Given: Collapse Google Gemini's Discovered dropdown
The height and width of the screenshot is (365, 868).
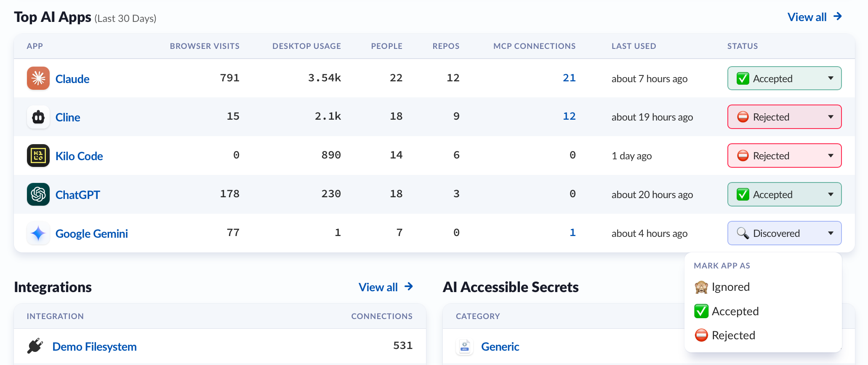Looking at the screenshot, I should pos(784,233).
